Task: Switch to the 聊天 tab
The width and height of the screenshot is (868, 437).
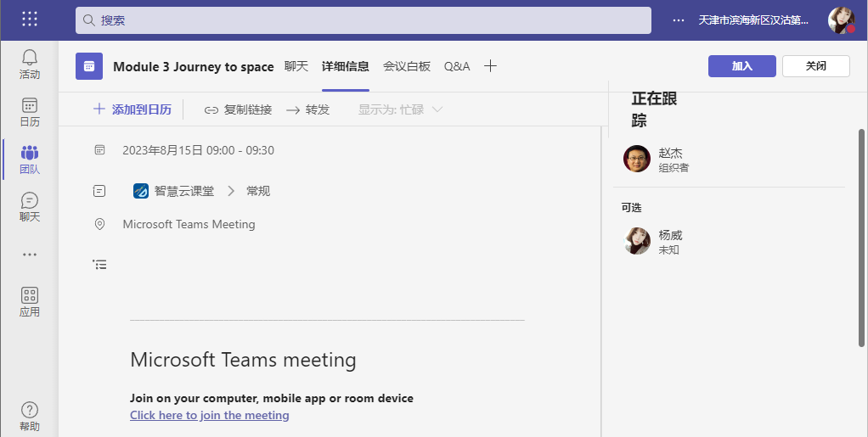Action: pyautogui.click(x=296, y=66)
